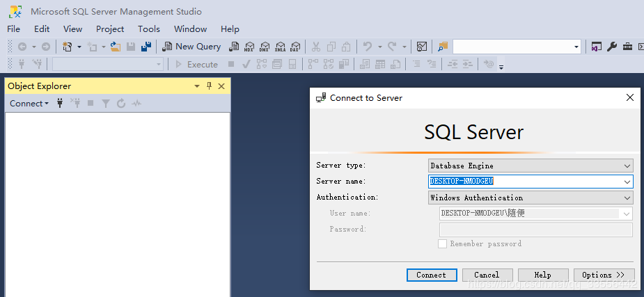Click the Execute query button

197,65
